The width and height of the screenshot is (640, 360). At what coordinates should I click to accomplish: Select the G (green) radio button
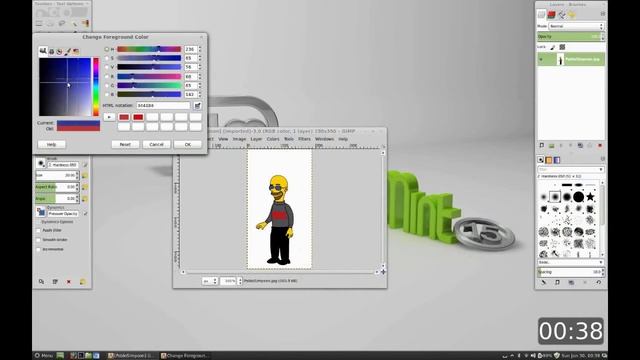pos(107,85)
